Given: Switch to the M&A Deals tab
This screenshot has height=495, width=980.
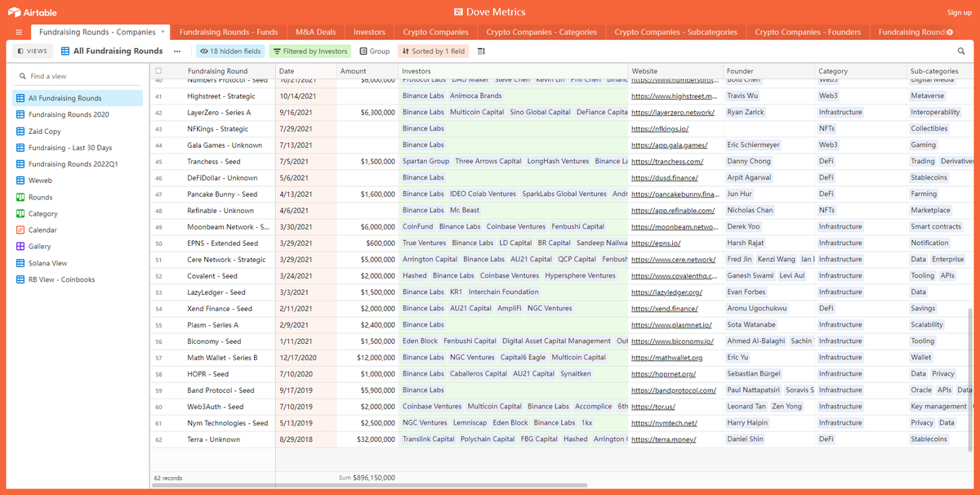Looking at the screenshot, I should [315, 32].
